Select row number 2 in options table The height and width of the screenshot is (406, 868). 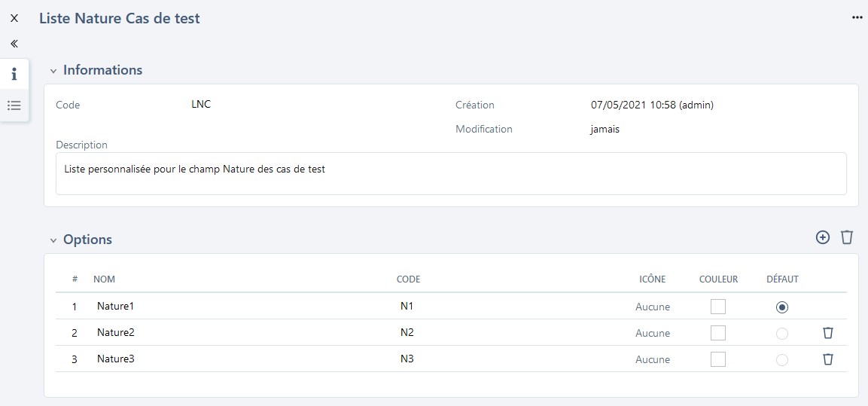tap(75, 334)
